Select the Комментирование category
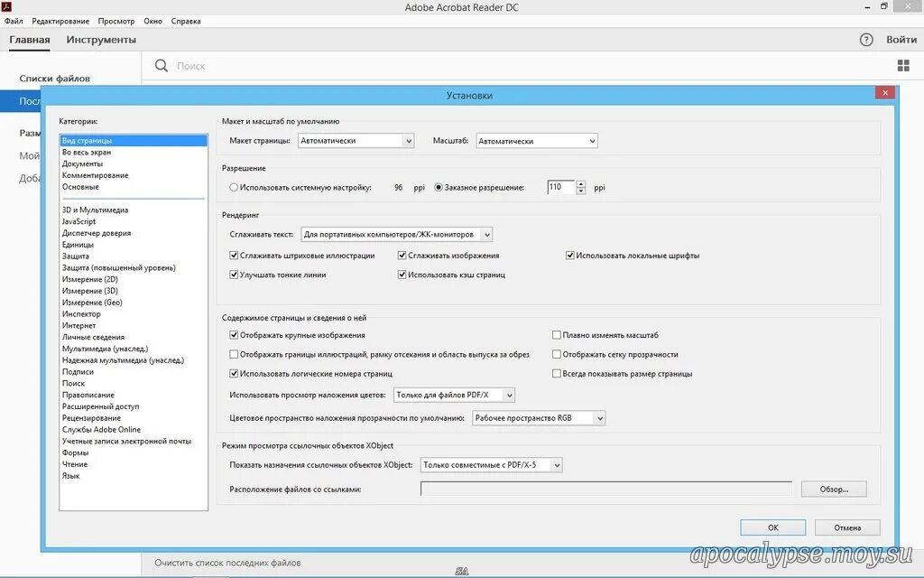Screen dimensions: 924x578 [96, 175]
